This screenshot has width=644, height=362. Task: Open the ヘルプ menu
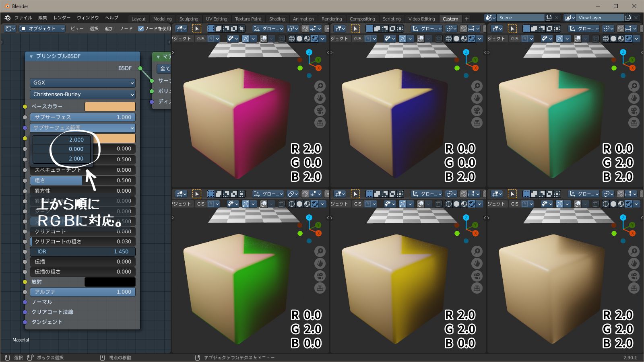tap(111, 18)
